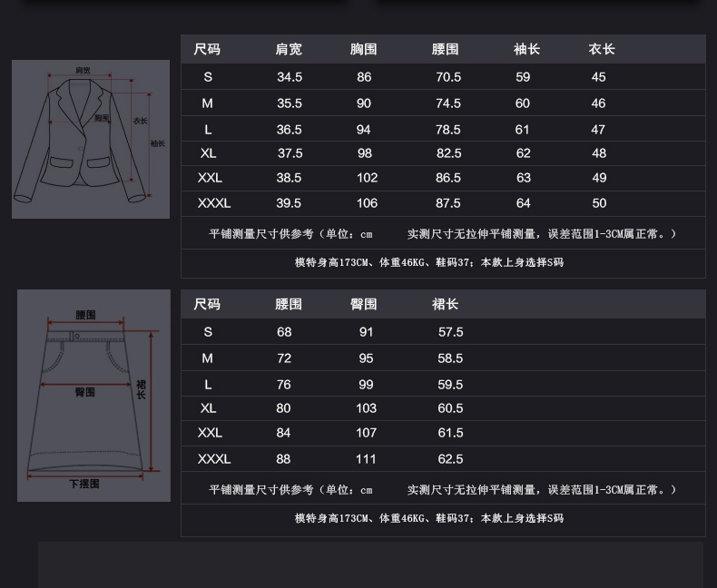
Task: Click waist value 82.5
Action: click(448, 153)
